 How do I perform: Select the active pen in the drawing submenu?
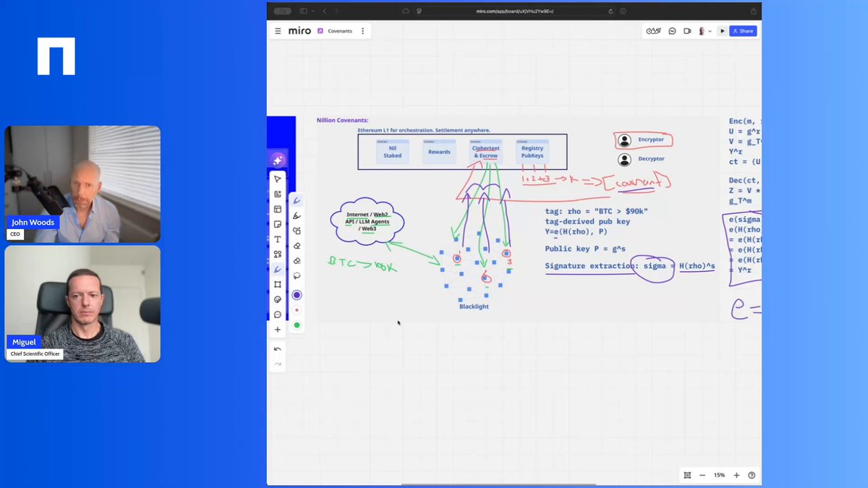pyautogui.click(x=297, y=200)
